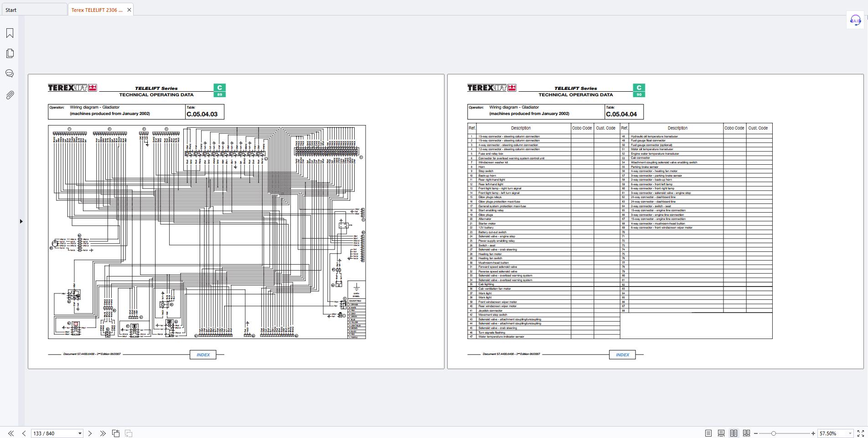Switch to the Start tab
The image size is (868, 438).
click(x=34, y=10)
